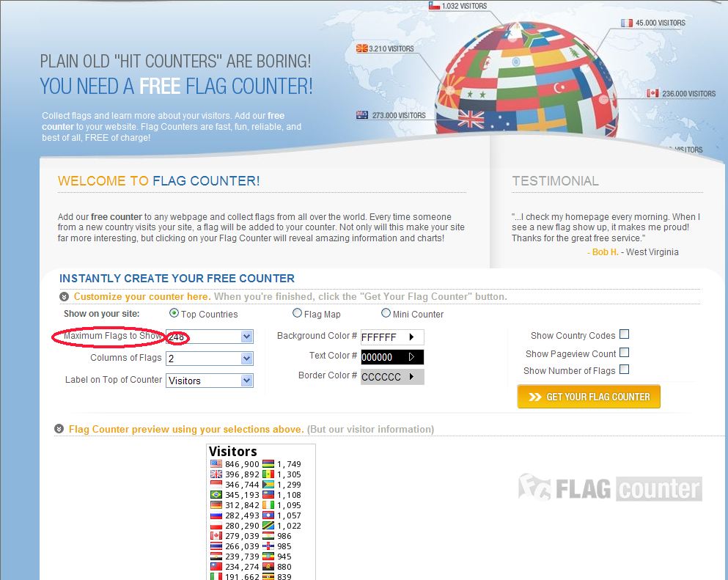Click the Thailand flag beside 266,039
Image resolution: width=728 pixels, height=580 pixels.
[216, 546]
